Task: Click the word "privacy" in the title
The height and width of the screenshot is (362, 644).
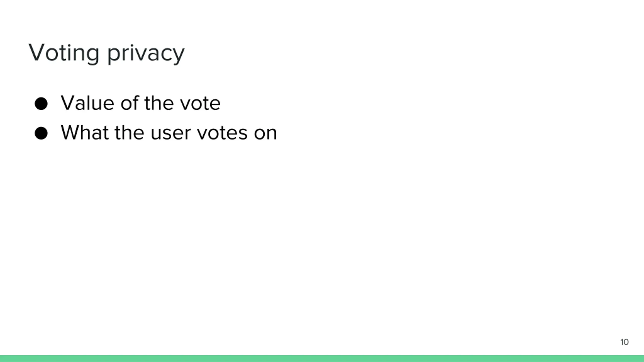Action: (x=146, y=54)
